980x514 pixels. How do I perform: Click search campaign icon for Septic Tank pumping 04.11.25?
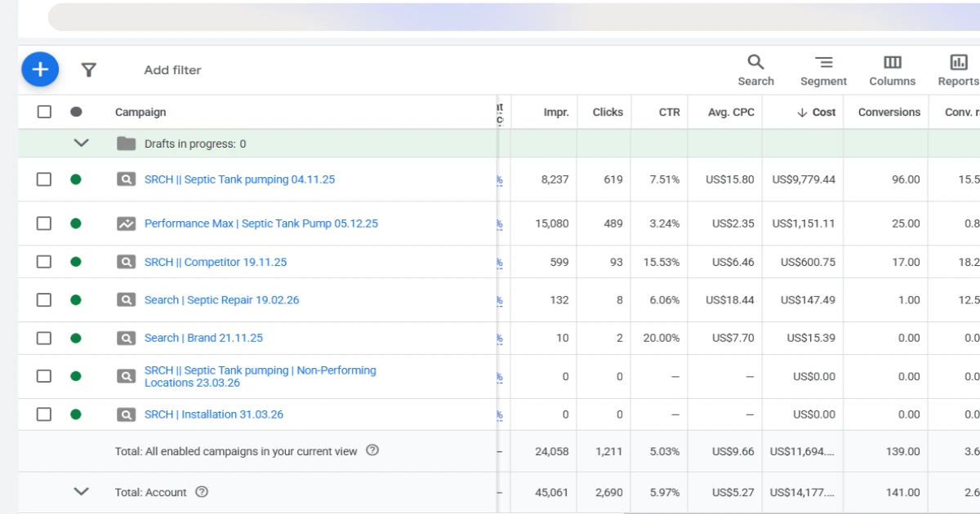[x=126, y=179]
